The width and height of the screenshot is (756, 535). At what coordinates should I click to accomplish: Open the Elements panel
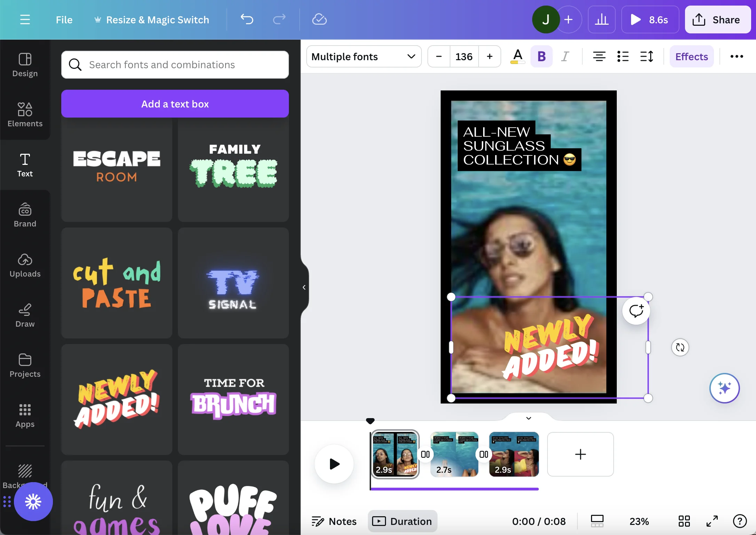point(25,114)
